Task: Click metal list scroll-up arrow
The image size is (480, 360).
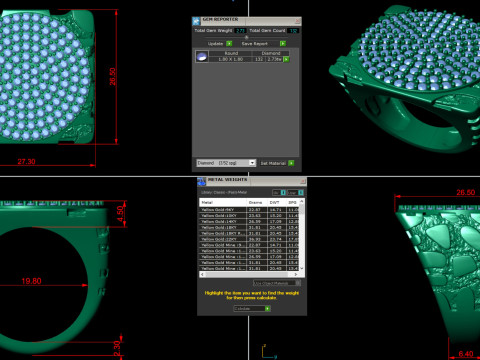Action: pyautogui.click(x=302, y=201)
